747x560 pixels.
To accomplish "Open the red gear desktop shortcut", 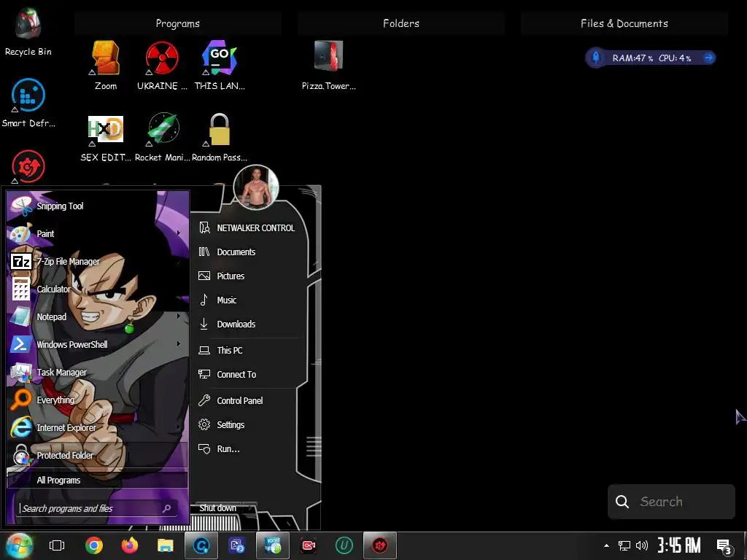I will point(28,167).
